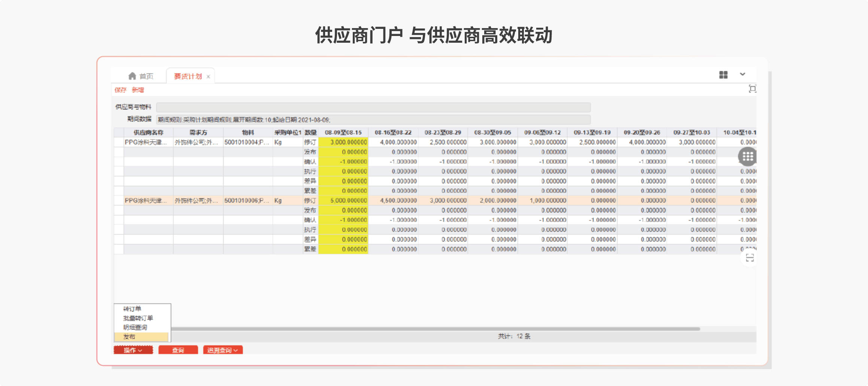Click the fullscreen expand icon
Screen dimensions: 868x386
[x=752, y=89]
